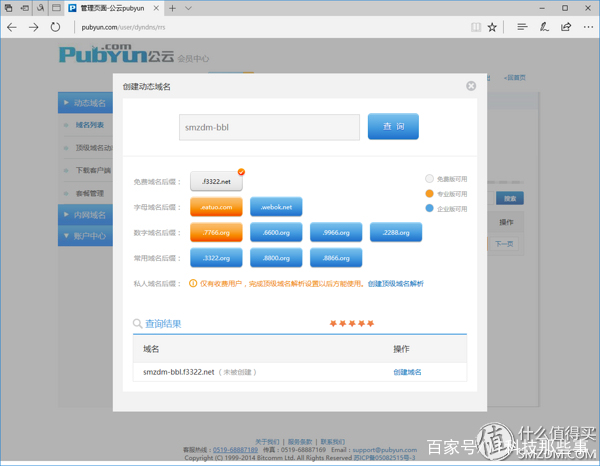Open the Edge hub menu icon
The image size is (600, 466).
coord(522,27)
